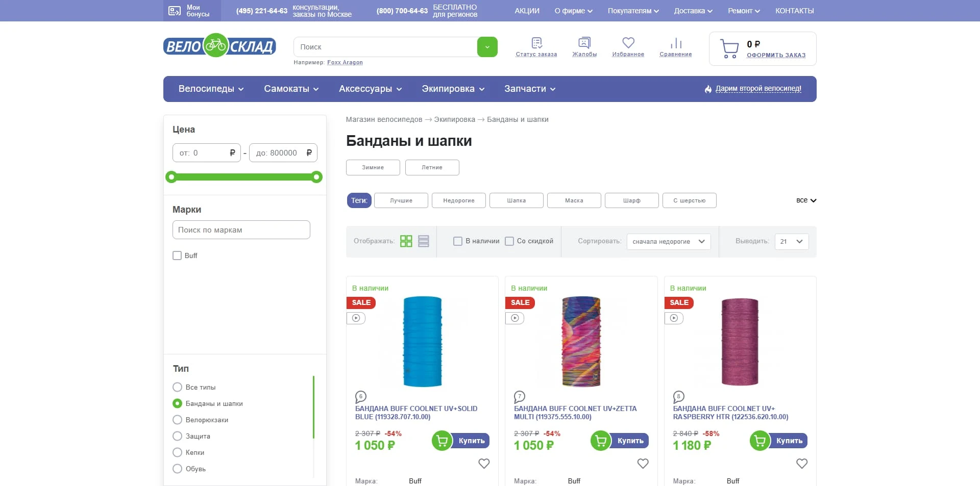Viewport: 980px width, 486px height.
Task: Open Доставка top menu
Action: (x=693, y=11)
